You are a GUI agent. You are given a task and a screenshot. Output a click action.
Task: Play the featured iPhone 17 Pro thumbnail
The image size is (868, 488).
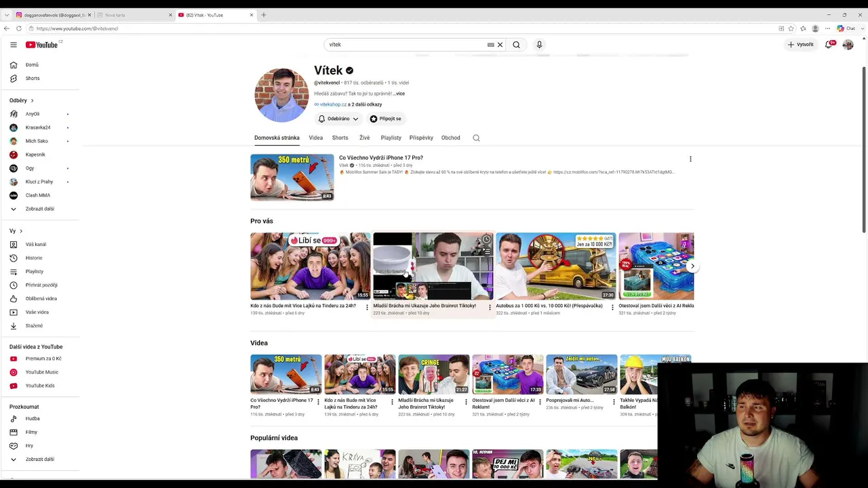pyautogui.click(x=292, y=178)
